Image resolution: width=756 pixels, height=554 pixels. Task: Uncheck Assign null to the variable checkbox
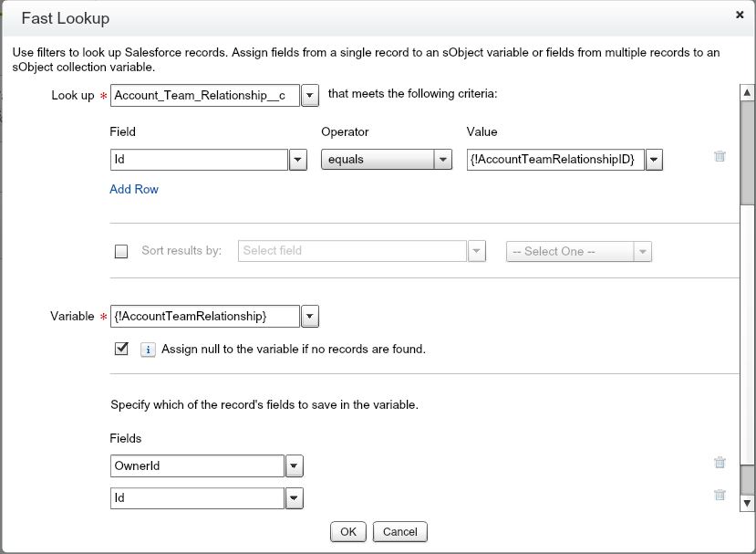[x=121, y=349]
